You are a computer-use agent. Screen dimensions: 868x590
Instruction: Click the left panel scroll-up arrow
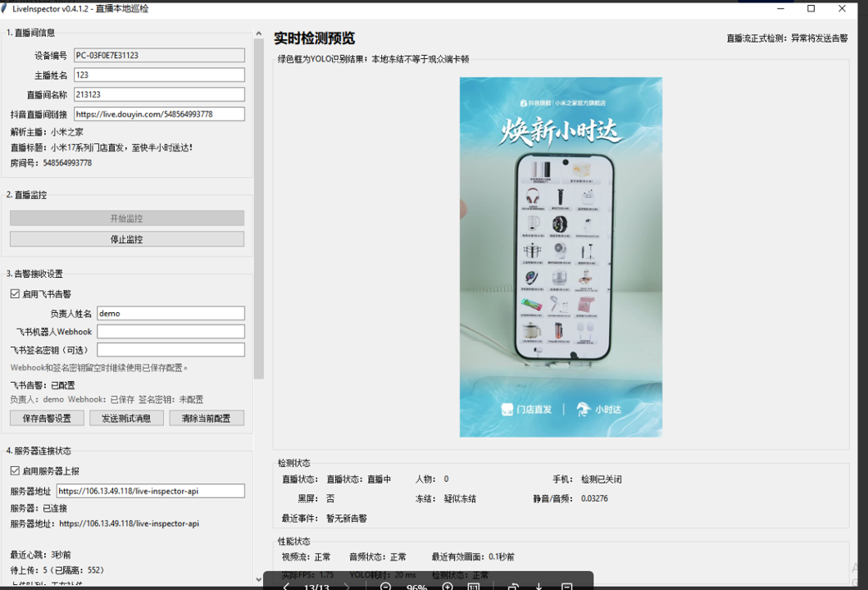tap(258, 34)
